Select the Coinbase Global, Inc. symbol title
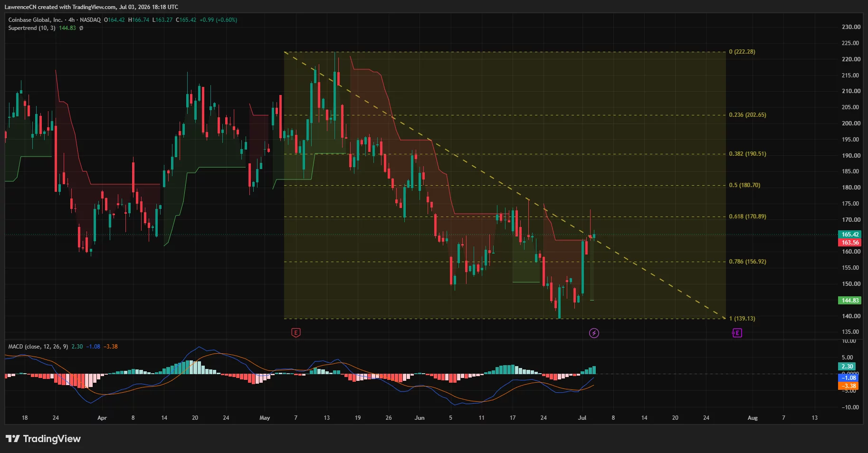The height and width of the screenshot is (453, 868). 35,20
